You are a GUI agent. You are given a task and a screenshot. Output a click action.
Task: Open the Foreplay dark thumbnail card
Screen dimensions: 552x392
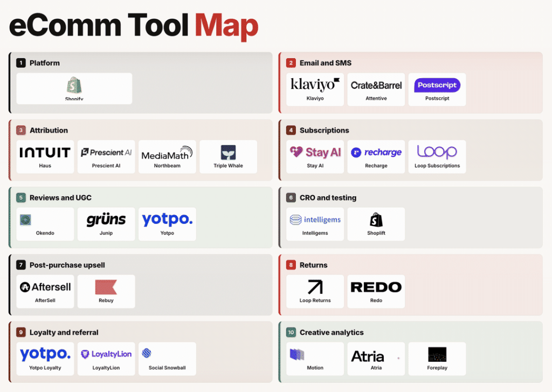point(437,359)
